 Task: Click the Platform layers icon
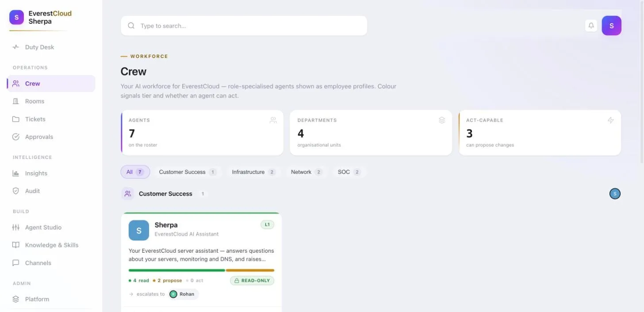click(16, 299)
